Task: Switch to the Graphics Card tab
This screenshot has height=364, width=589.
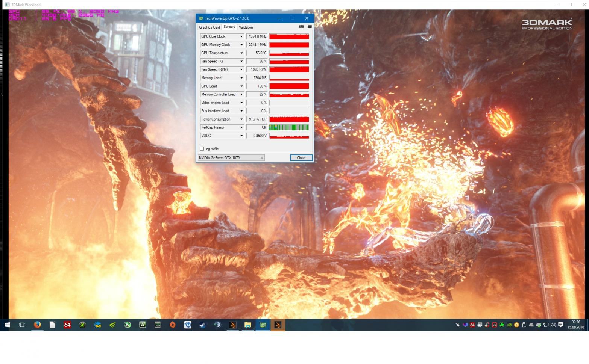Action: (209, 27)
